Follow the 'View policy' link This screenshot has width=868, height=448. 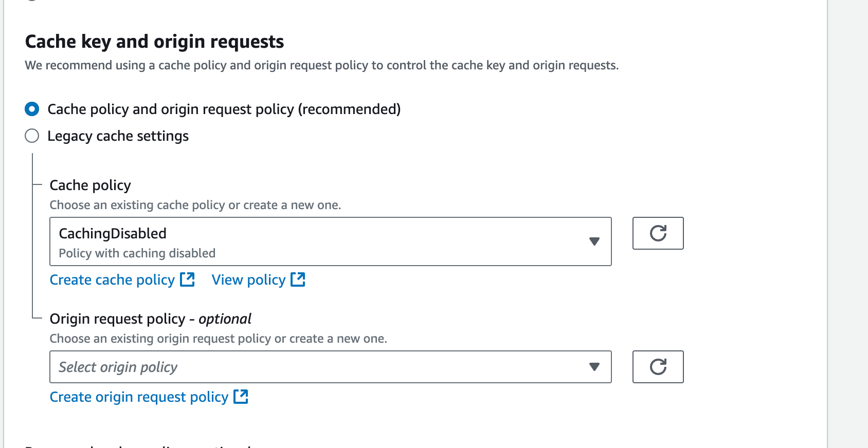pos(248,280)
